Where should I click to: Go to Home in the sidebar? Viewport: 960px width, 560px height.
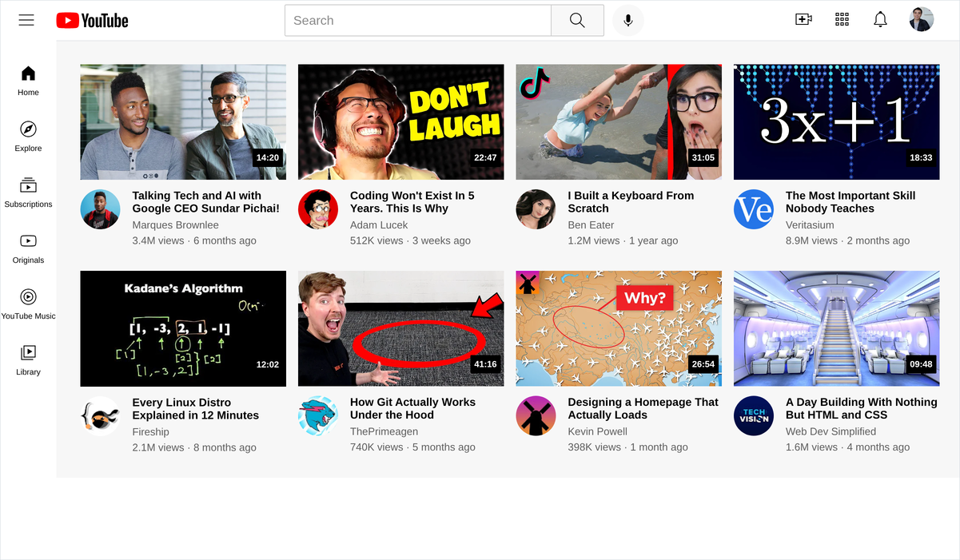pos(28,81)
